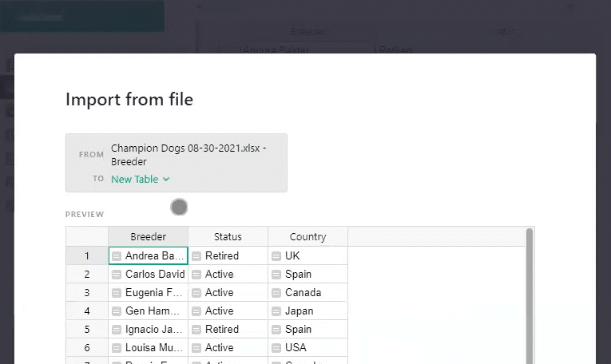611x364 pixels.
Task: Click text icon next to Andrea Ba... cell
Action: click(x=117, y=256)
